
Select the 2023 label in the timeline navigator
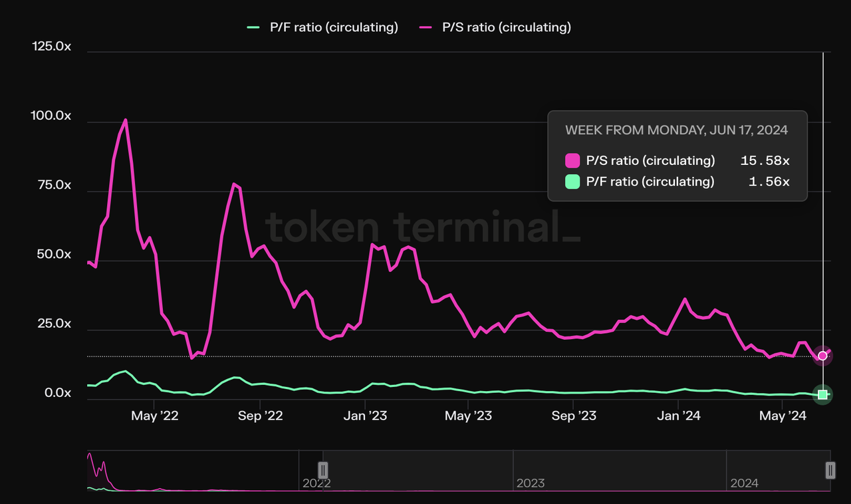pyautogui.click(x=530, y=483)
